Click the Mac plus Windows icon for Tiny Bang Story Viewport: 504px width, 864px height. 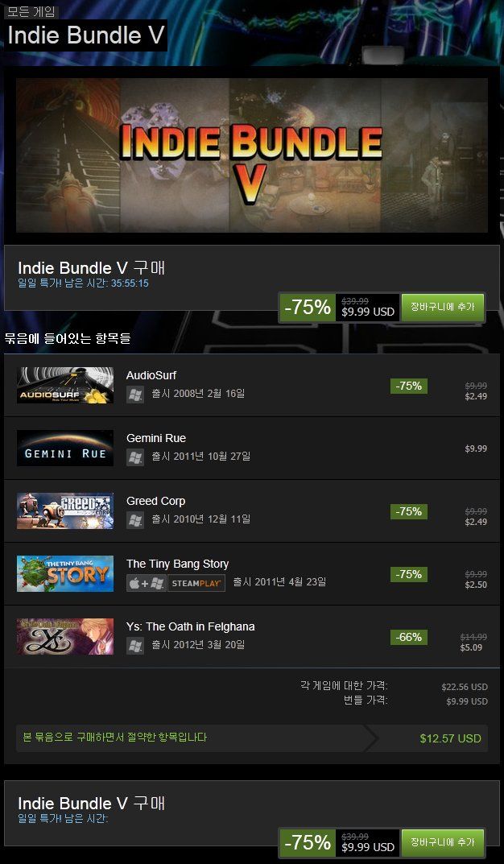click(x=147, y=582)
